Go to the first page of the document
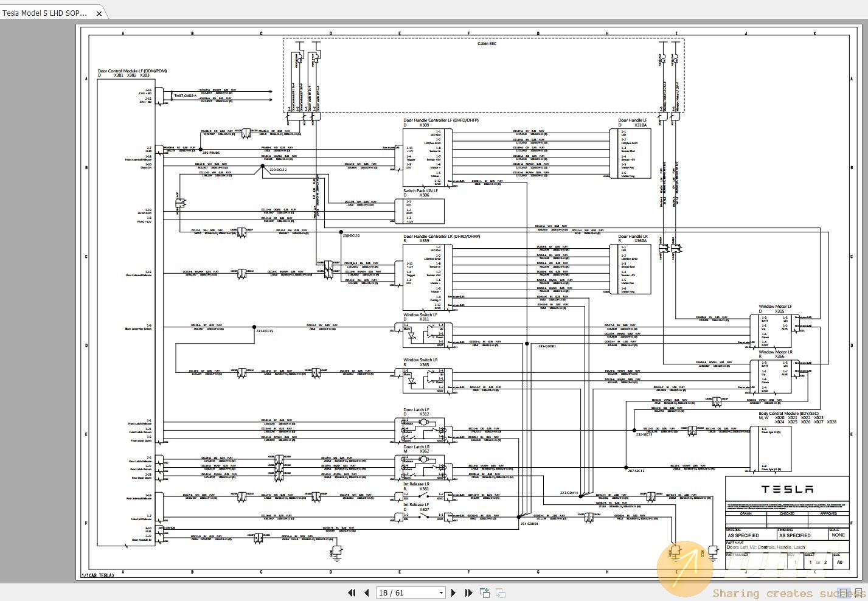 [x=352, y=592]
